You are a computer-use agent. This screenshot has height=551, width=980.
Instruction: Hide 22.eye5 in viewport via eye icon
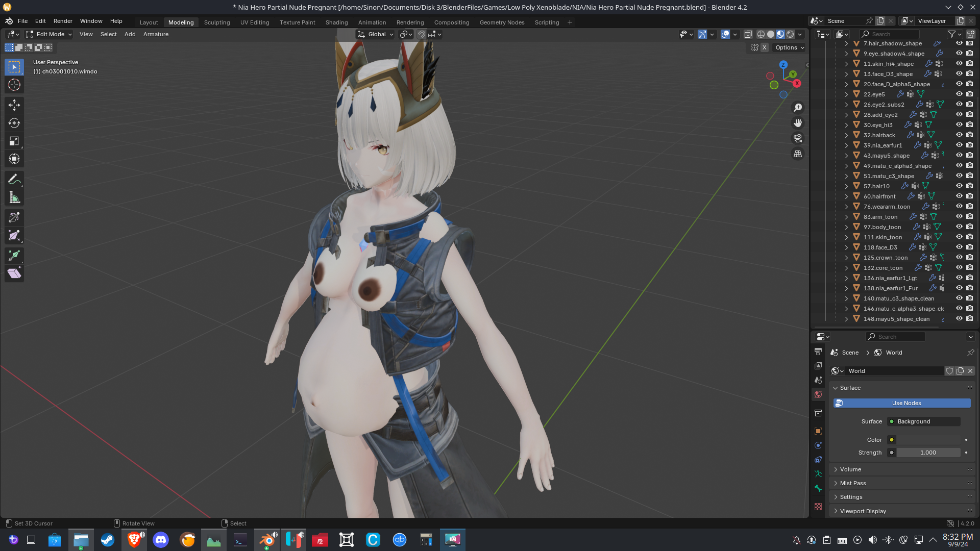pyautogui.click(x=959, y=94)
